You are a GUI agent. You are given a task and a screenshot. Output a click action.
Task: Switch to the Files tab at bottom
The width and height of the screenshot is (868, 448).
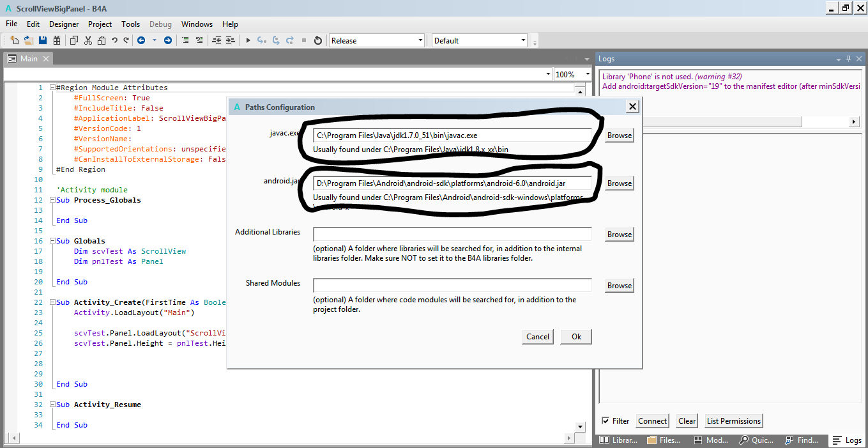point(664,440)
